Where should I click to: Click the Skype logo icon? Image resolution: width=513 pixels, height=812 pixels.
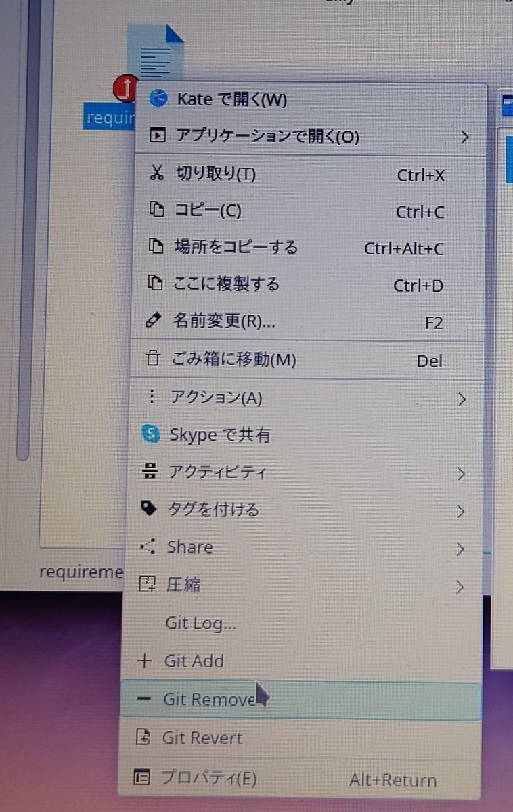[150, 434]
